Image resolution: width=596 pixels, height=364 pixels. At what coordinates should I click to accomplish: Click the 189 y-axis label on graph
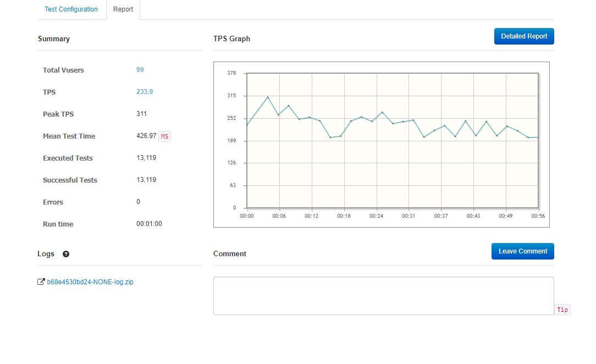pyautogui.click(x=231, y=141)
